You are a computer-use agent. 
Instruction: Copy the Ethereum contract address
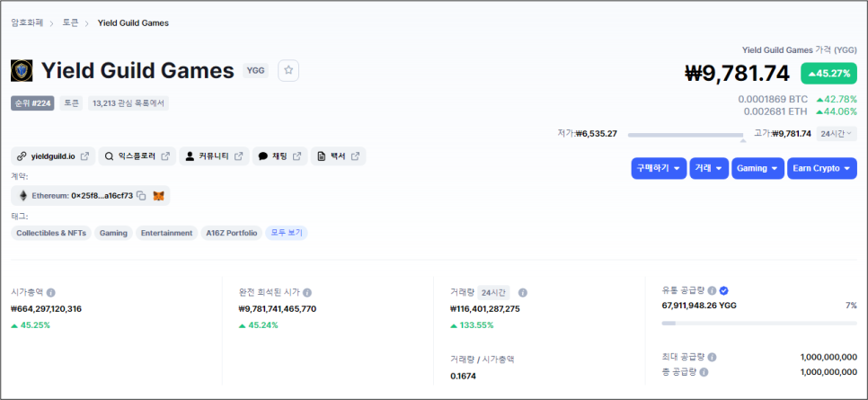coord(141,196)
